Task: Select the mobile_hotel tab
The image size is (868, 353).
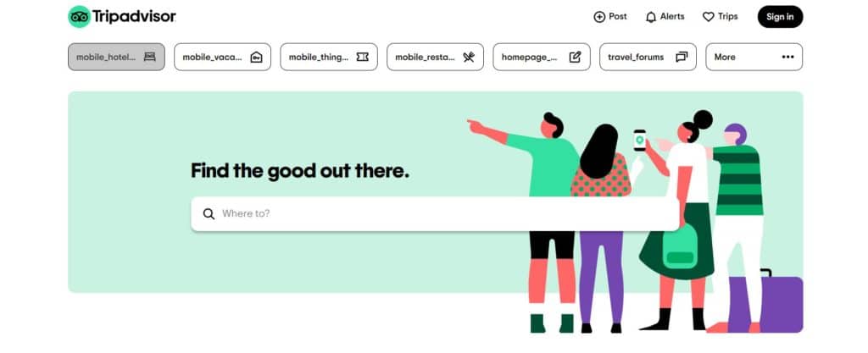Action: (116, 57)
